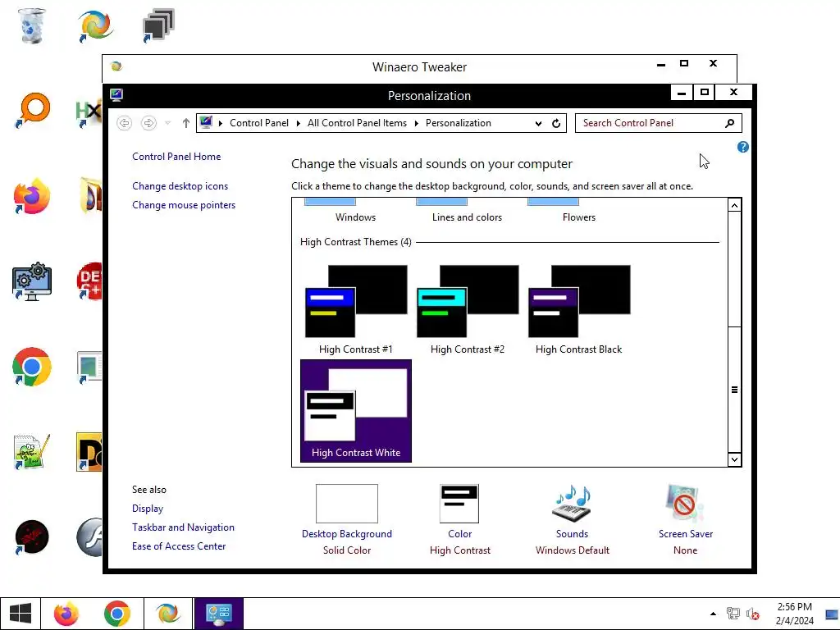This screenshot has height=630, width=840.
Task: Switch to Winaero Tweaker in the taskbar
Action: coord(167,614)
